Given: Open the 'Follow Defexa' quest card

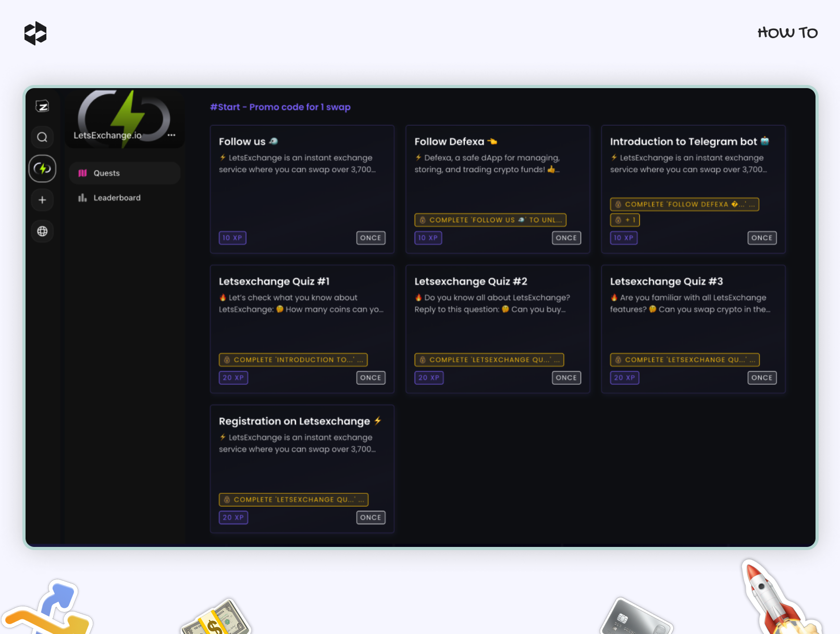Looking at the screenshot, I should coord(498,189).
